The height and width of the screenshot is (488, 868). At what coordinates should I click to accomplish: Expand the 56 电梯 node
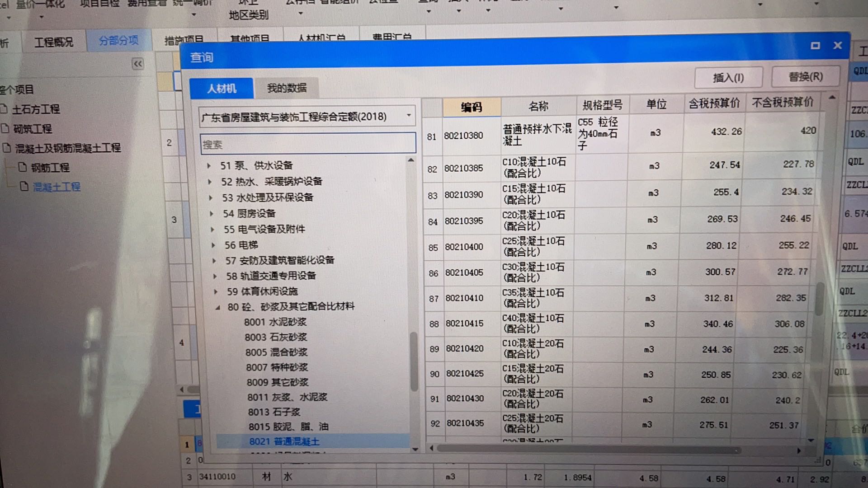213,245
